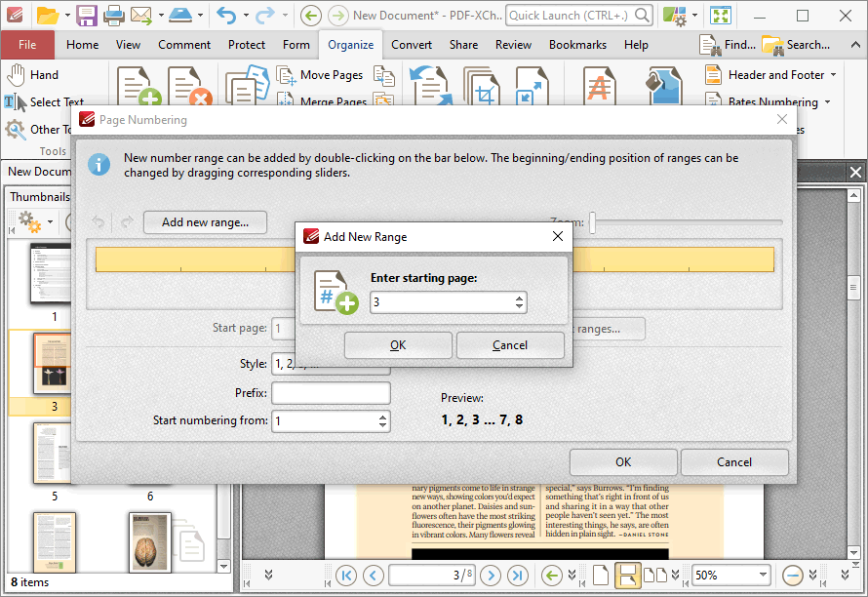Click the yellow page range bar
The width and height of the screenshot is (868, 597).
(195, 259)
